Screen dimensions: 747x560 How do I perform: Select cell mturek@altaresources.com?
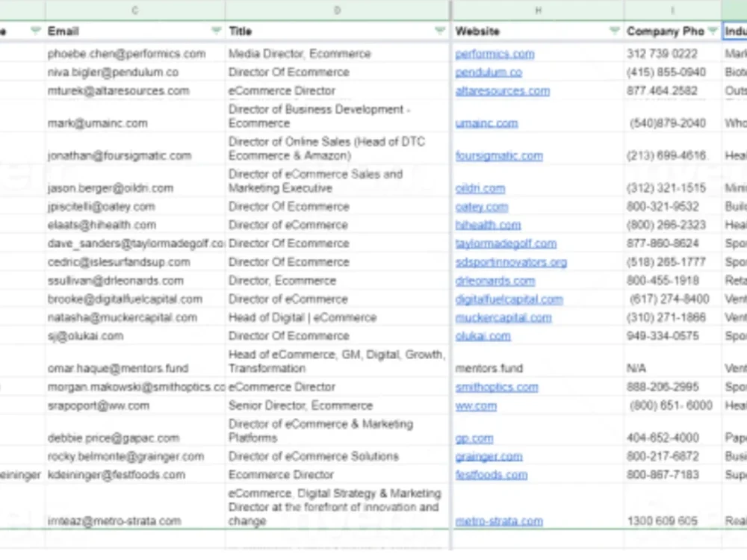click(x=135, y=91)
